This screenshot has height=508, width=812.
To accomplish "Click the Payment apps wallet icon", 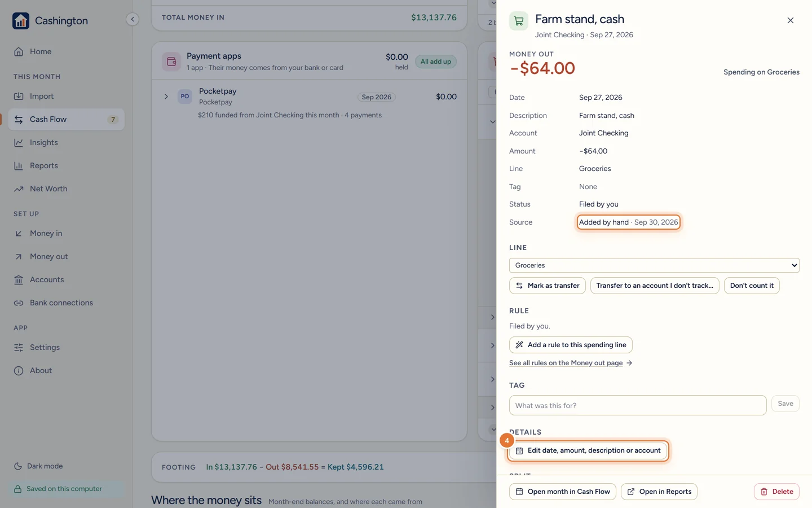I will tap(171, 62).
